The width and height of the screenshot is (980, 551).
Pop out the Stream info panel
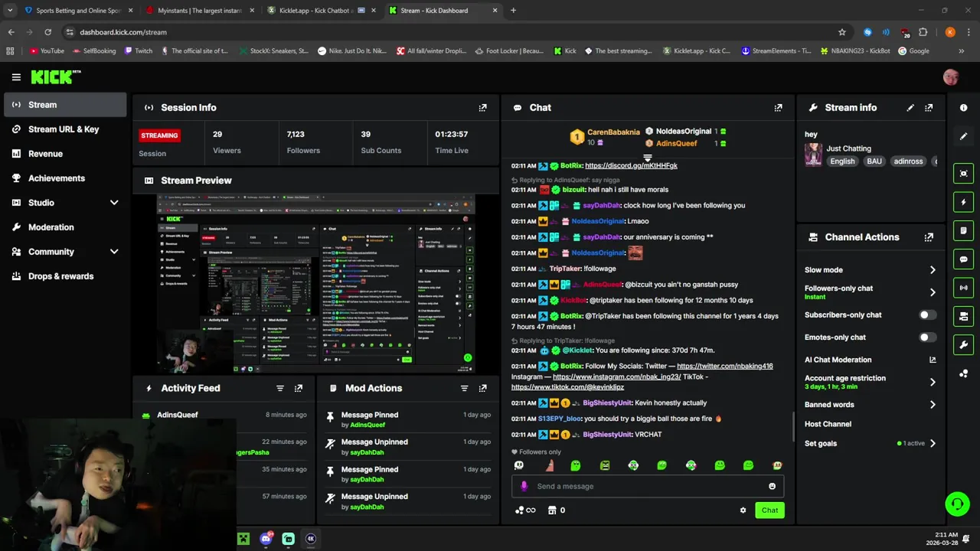point(929,108)
